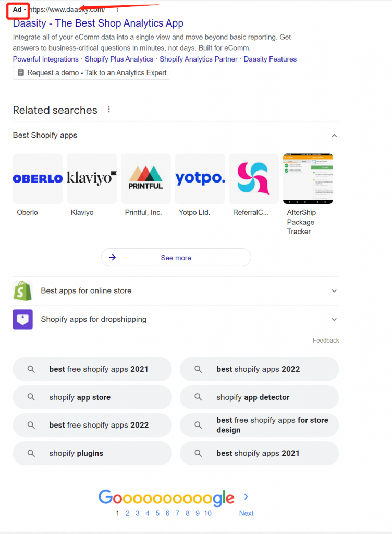
Task: Click See more button
Action: click(176, 258)
